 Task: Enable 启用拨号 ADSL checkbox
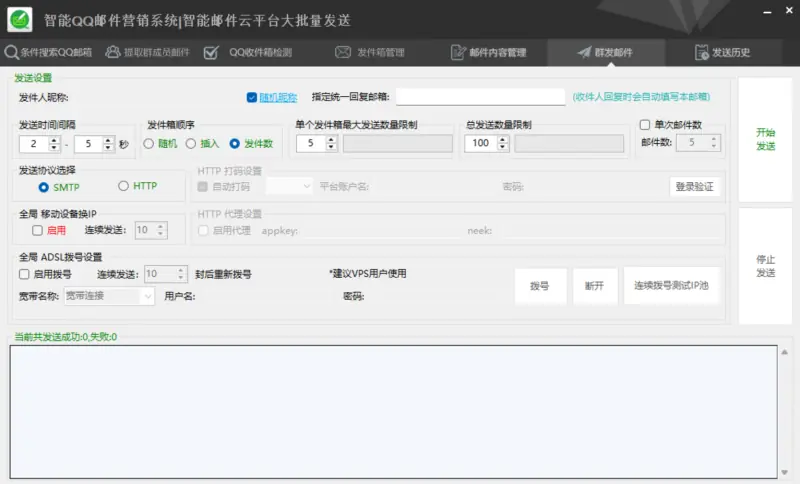pos(24,274)
